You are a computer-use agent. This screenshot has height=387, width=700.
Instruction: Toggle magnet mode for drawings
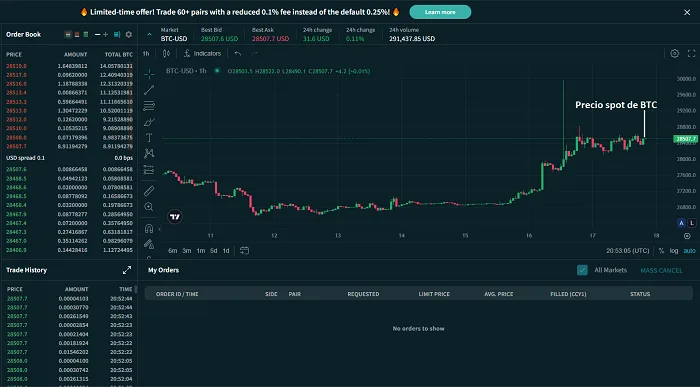[149, 229]
